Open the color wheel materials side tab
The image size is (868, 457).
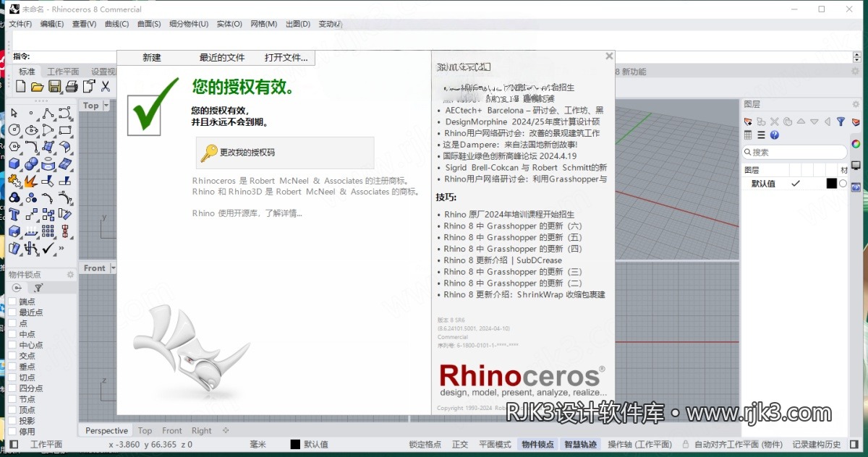pos(856,144)
